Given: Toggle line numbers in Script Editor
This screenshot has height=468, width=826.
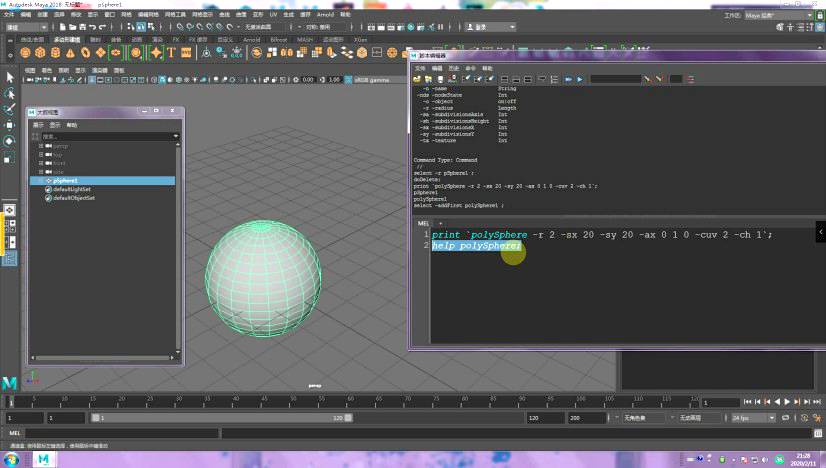Looking at the screenshot, I should (x=554, y=79).
